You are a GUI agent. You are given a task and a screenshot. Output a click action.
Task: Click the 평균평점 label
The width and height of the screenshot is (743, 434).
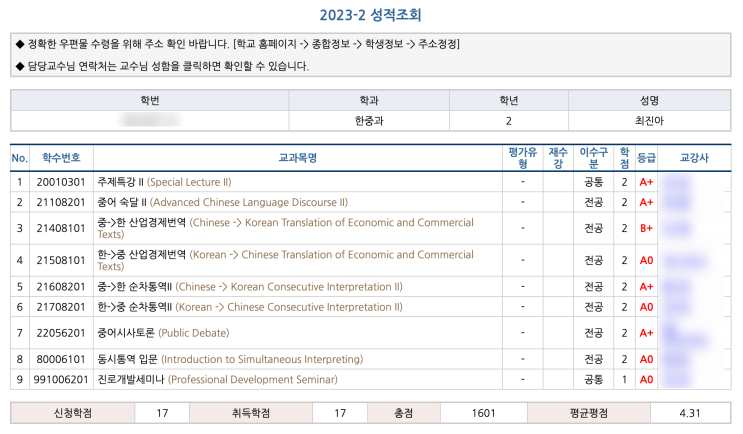[x=589, y=413]
